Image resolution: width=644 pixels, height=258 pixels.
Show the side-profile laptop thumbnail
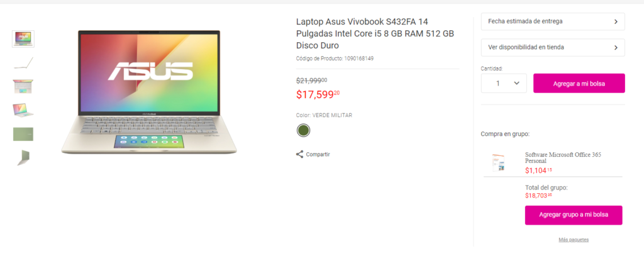point(23,63)
